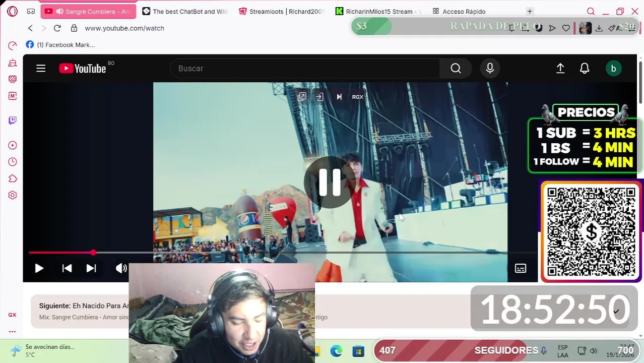Open taskbar weather widget 5°C
Image resolution: width=644 pixels, height=363 pixels.
[x=43, y=350]
